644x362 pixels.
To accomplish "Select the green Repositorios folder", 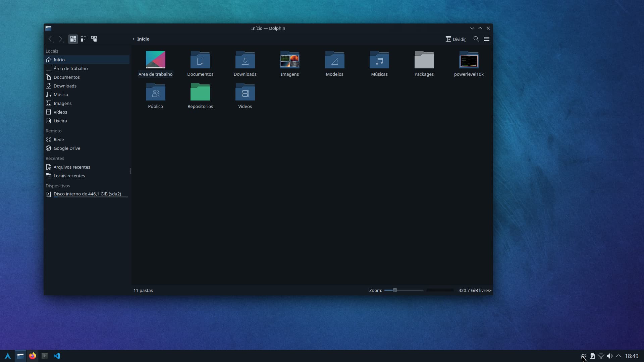I will (x=200, y=93).
